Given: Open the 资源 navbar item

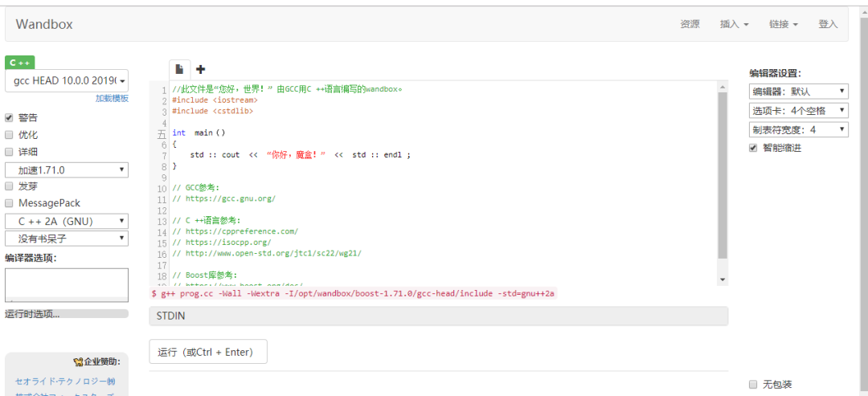Looking at the screenshot, I should 690,24.
